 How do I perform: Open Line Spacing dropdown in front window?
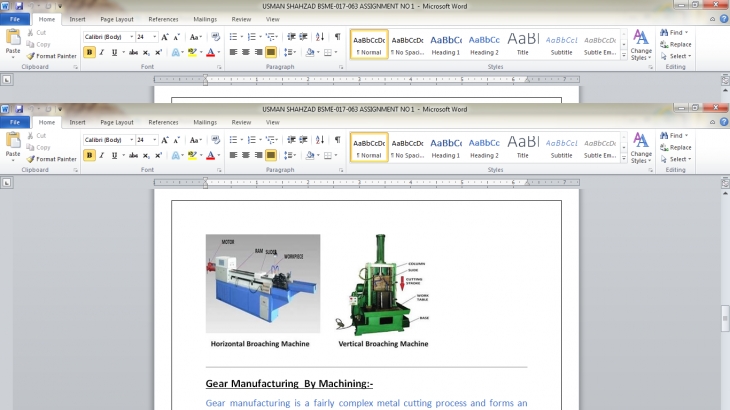pyautogui.click(x=291, y=155)
